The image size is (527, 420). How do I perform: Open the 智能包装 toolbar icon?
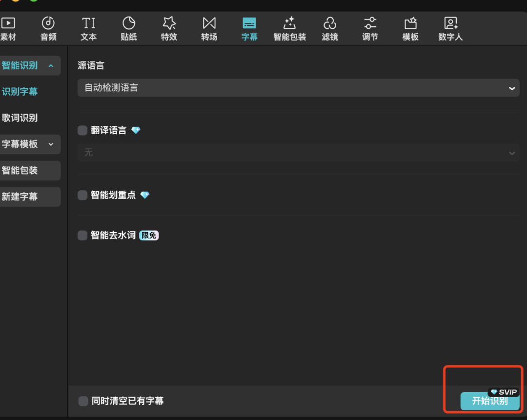tap(289, 23)
